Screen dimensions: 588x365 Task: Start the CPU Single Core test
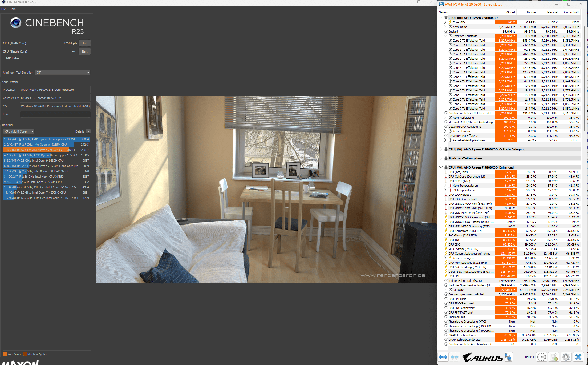[84, 51]
